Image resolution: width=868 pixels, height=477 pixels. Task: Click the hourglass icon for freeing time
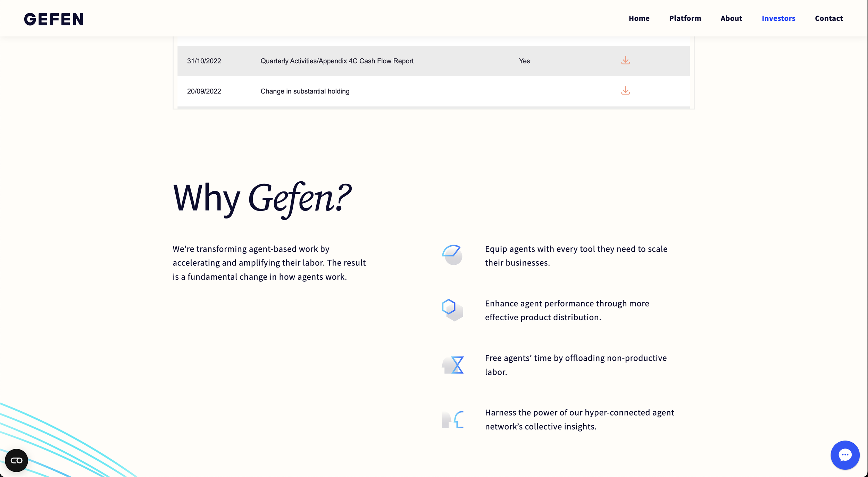click(453, 365)
